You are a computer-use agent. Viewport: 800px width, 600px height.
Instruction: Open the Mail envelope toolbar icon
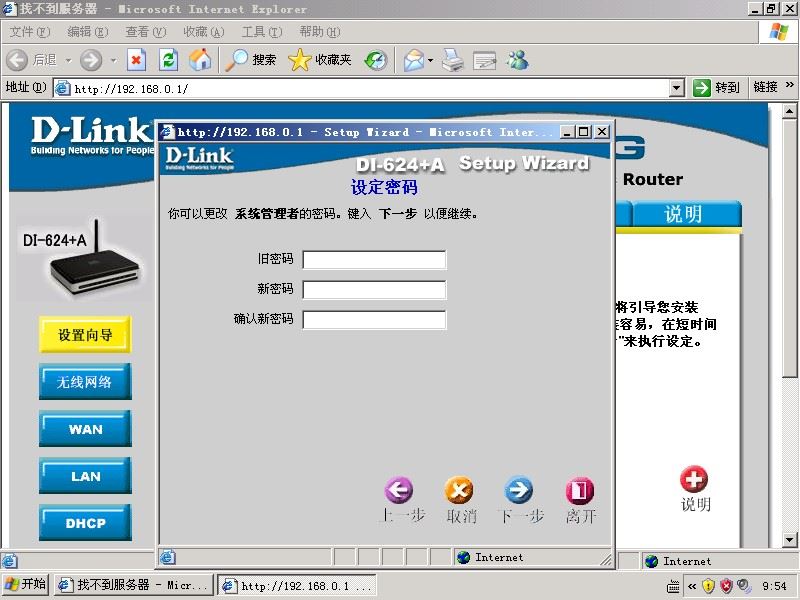click(414, 60)
